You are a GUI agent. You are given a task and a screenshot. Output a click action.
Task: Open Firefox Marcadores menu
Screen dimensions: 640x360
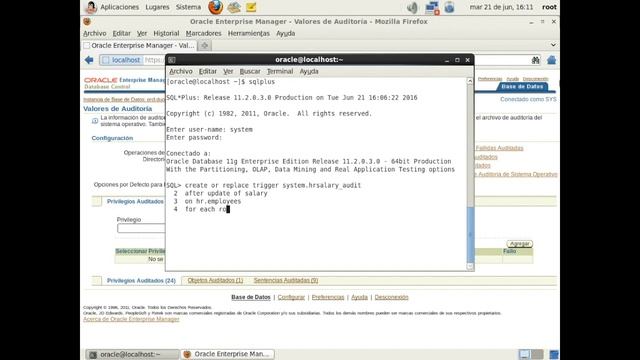[x=203, y=33]
